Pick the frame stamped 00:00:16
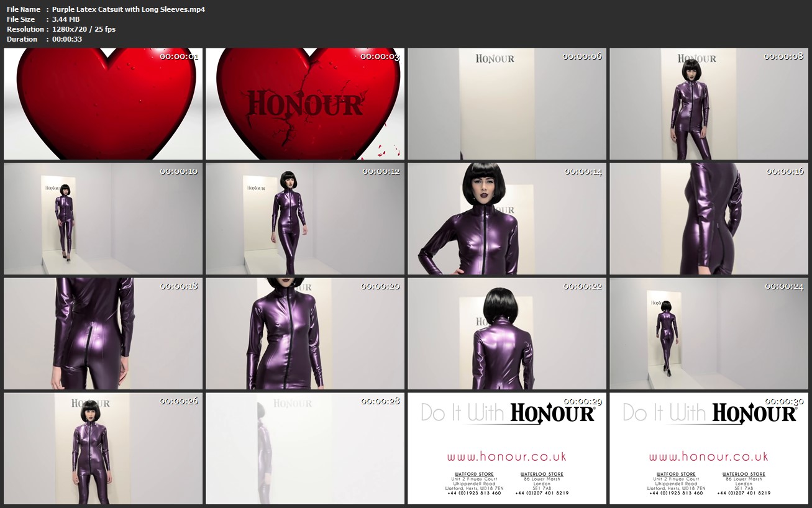Viewport: 812px width, 508px height. [x=709, y=219]
